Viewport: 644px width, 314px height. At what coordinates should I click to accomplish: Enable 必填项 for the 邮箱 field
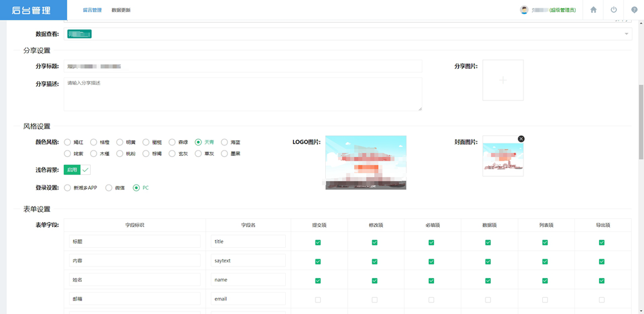[431, 300]
